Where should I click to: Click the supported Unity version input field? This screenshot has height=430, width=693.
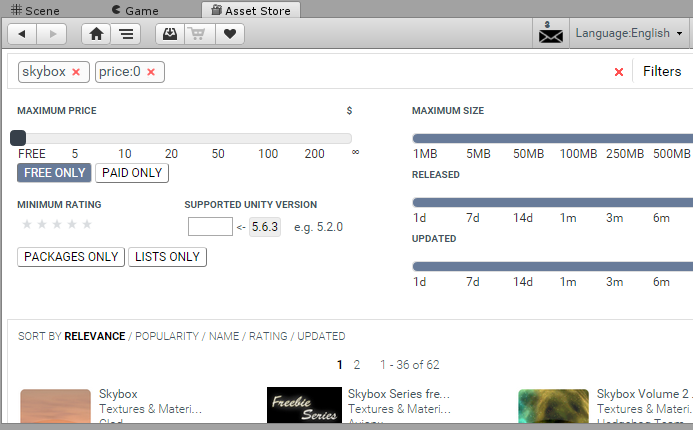pyautogui.click(x=210, y=227)
